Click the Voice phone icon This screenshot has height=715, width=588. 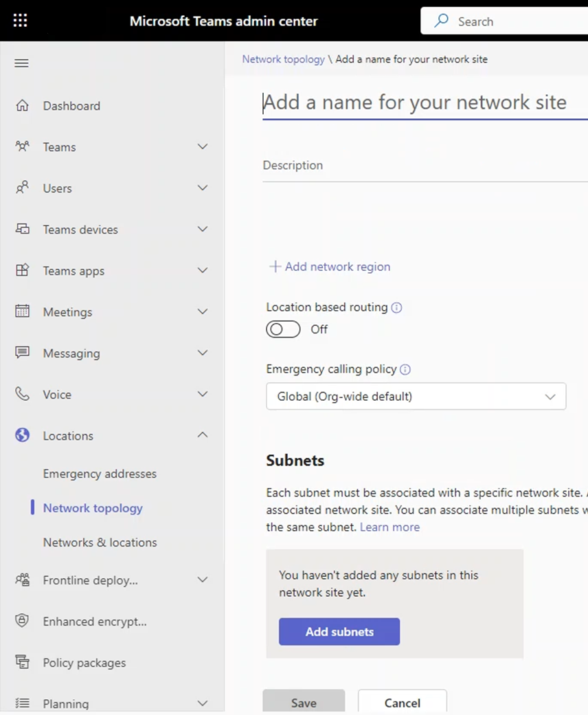tap(23, 394)
